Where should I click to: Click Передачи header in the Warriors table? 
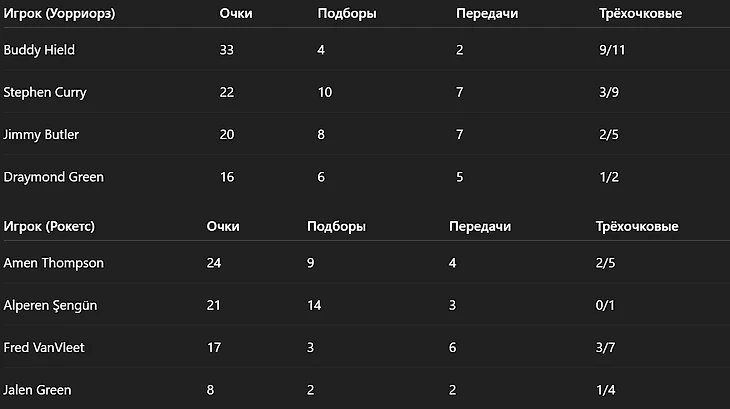click(x=486, y=14)
